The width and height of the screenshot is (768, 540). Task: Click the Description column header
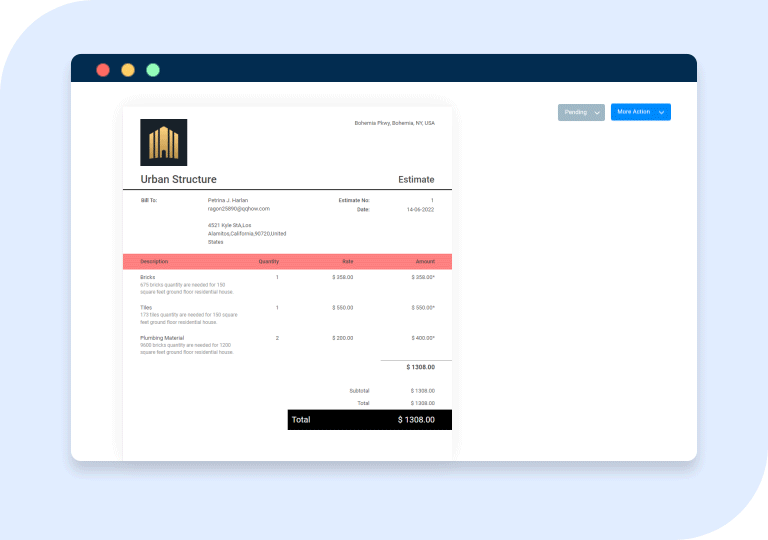[155, 261]
